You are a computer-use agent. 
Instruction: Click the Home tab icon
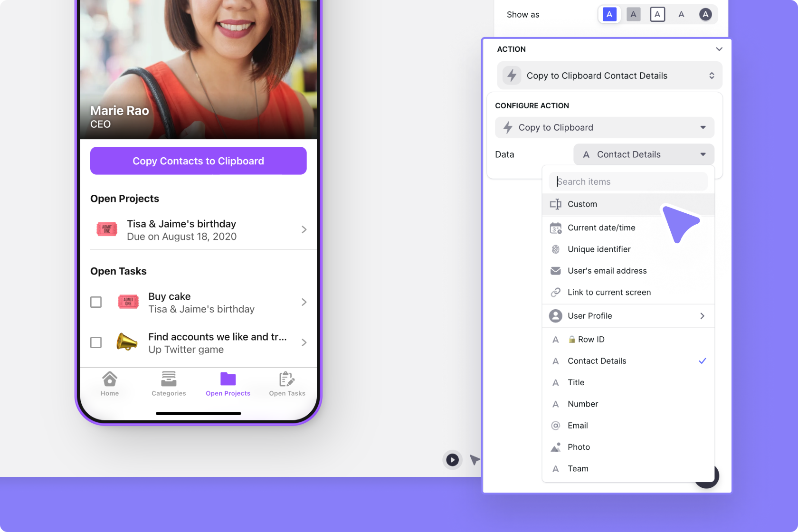pyautogui.click(x=110, y=380)
